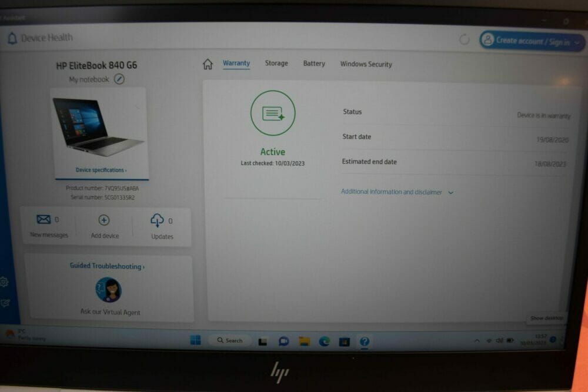This screenshot has width=588, height=392.
Task: Click the Start date label
Action: tap(357, 137)
